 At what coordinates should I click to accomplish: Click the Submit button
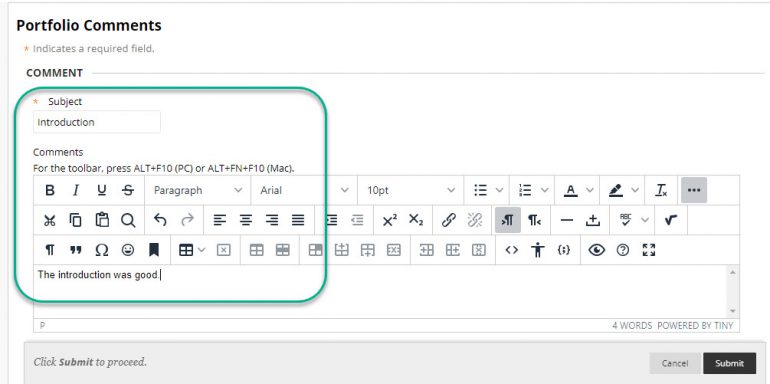pyautogui.click(x=729, y=363)
